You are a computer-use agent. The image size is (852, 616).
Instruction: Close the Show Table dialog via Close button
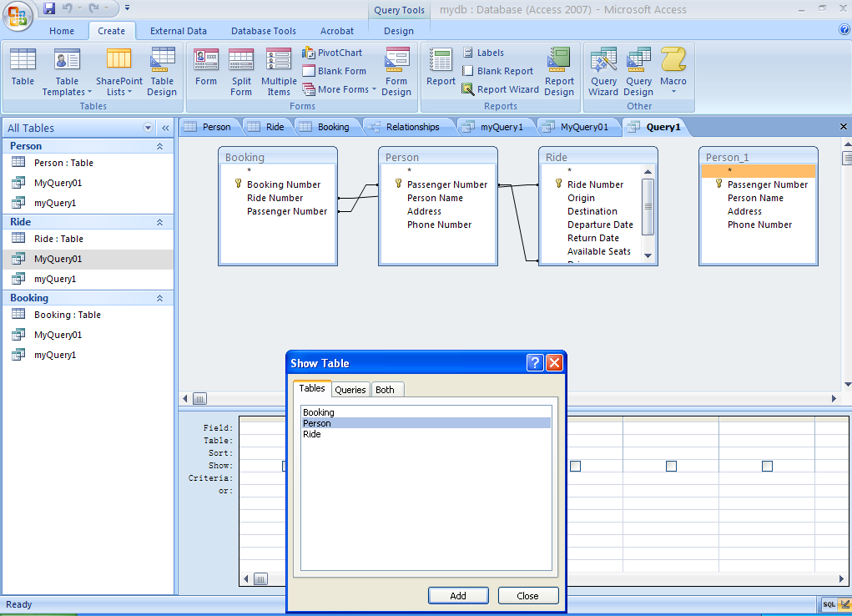click(x=527, y=596)
